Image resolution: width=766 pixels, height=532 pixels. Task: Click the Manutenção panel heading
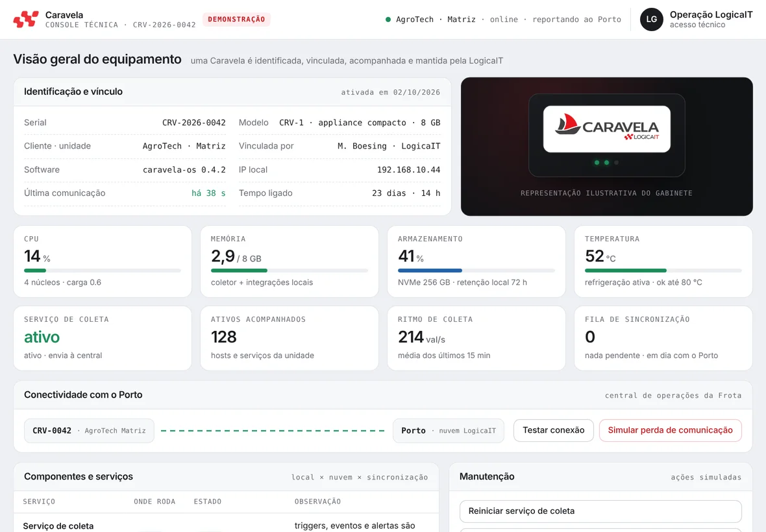(x=487, y=477)
